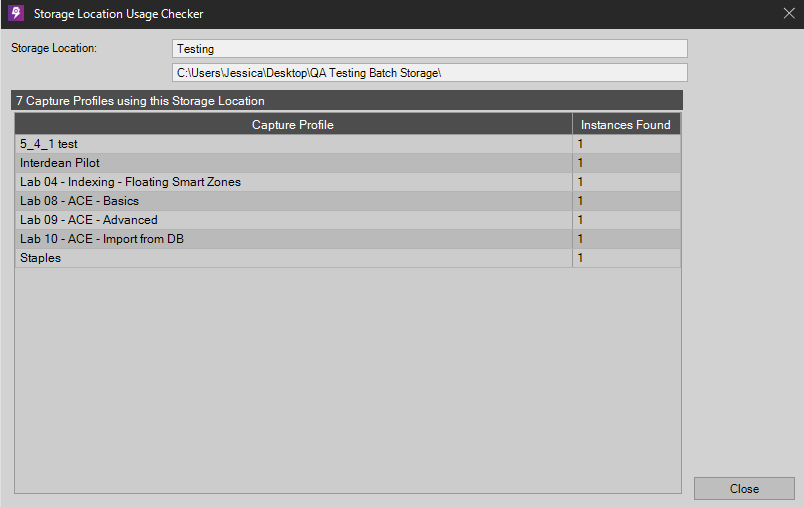The image size is (804, 507).
Task: Click the instances count for Lab 10 row
Action: coord(627,239)
